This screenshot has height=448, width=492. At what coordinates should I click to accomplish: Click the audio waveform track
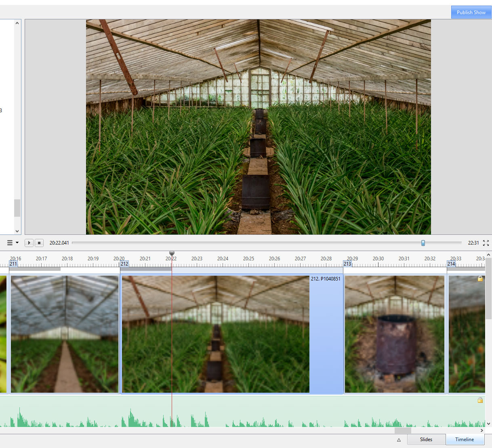point(242,412)
